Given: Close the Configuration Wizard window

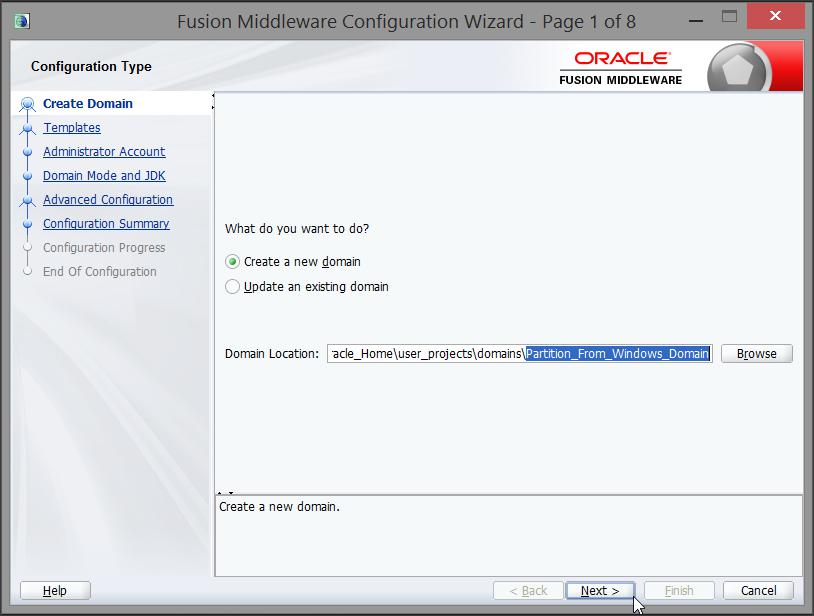Looking at the screenshot, I should (776, 16).
